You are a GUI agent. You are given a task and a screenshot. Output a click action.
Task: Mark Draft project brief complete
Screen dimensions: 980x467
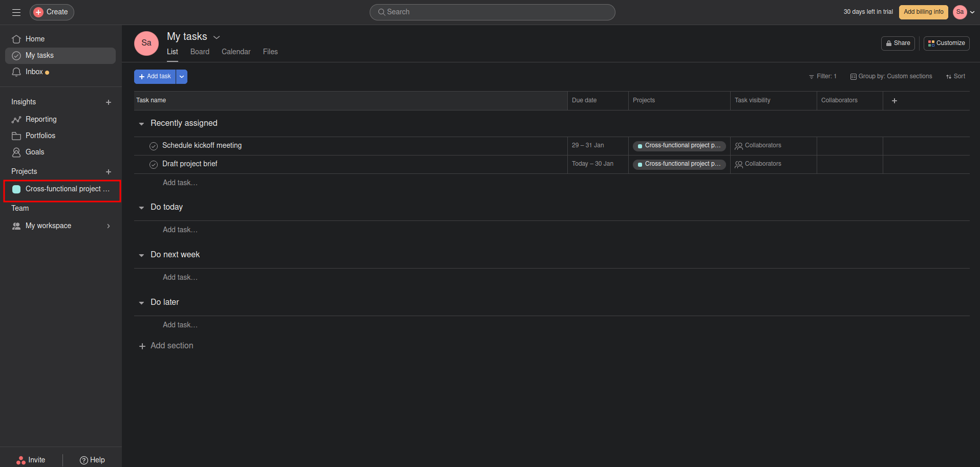[x=154, y=165]
